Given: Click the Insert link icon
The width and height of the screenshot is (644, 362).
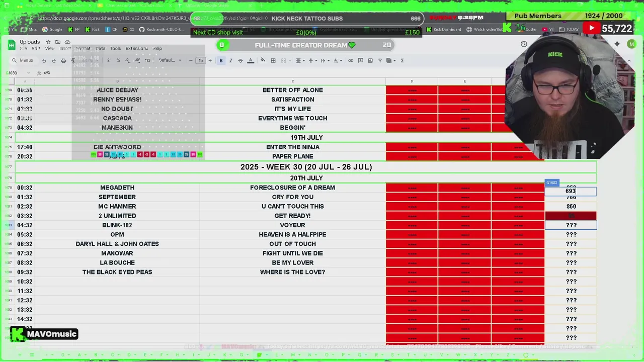Looking at the screenshot, I should pos(351,61).
